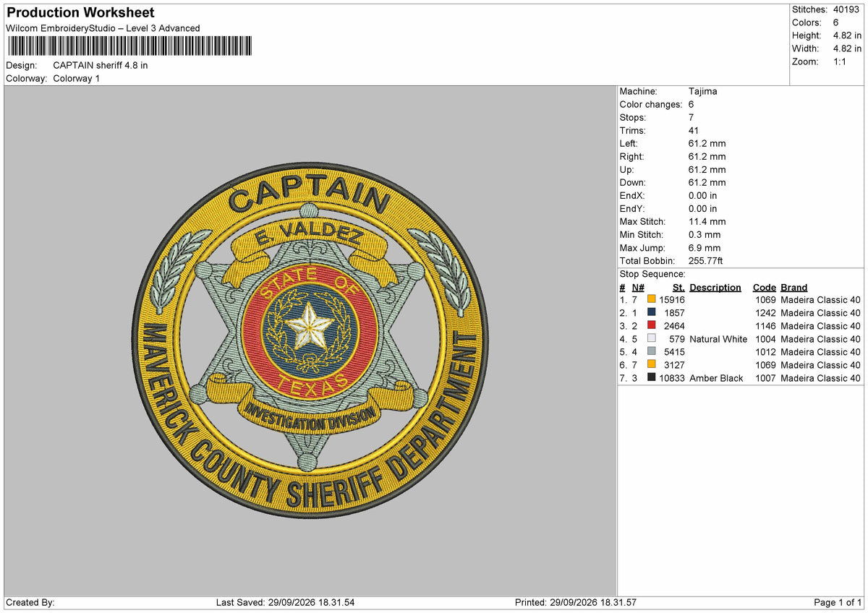This screenshot has height=613, width=868.
Task: Select the Colors value 6 in summary
Action: (836, 22)
